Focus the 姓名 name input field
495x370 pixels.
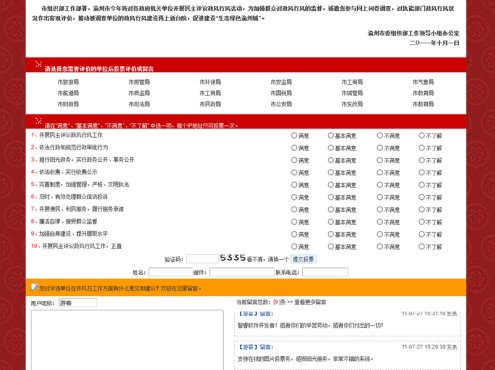pyautogui.click(x=170, y=272)
